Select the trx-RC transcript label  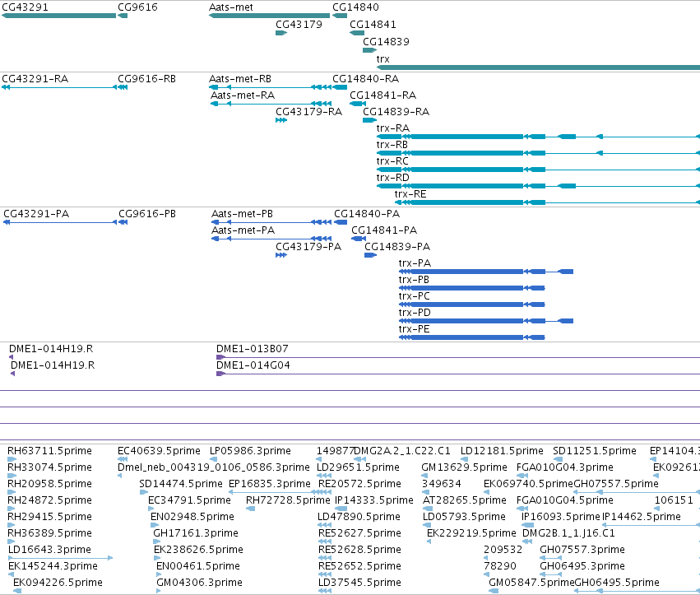tap(392, 161)
